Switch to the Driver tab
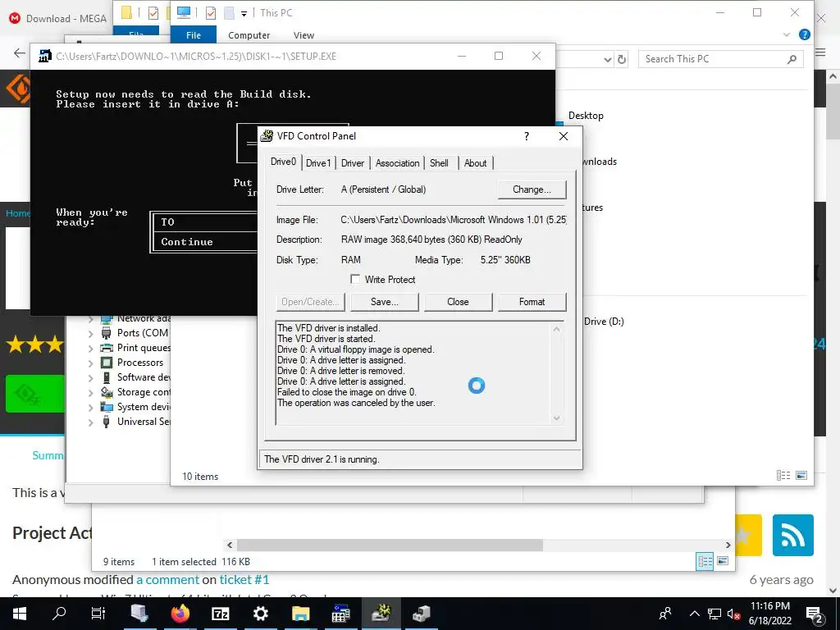840x630 pixels. coord(353,163)
